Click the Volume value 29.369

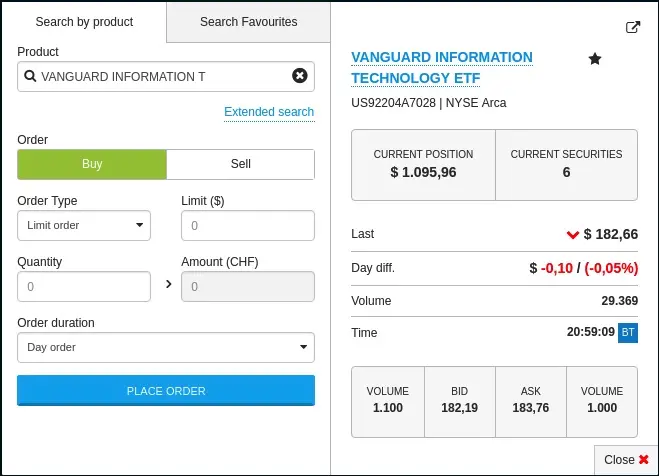(x=619, y=301)
